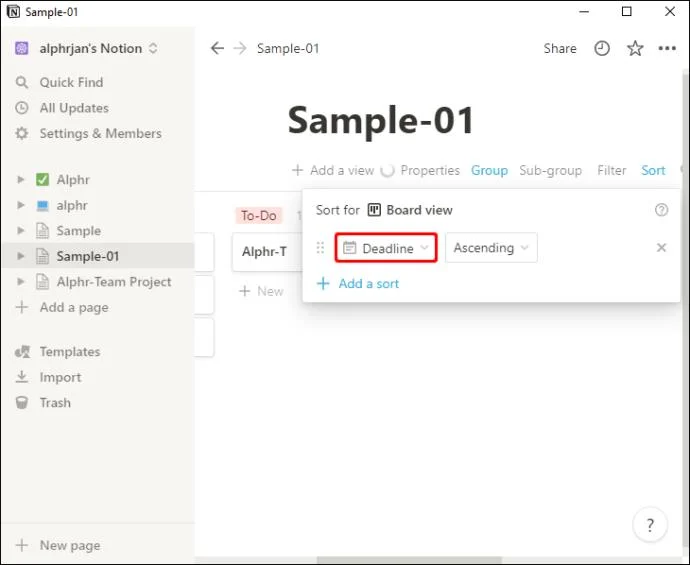Viewport: 690px width, 565px height.
Task: Expand the Sample-01 page toggle
Action: (20, 256)
